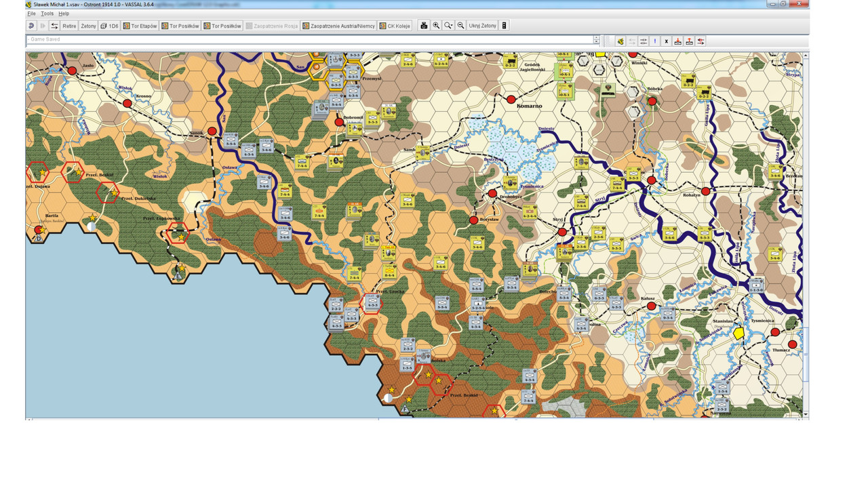868x482 pixels.
Task: Toggle Ukryj Żetony to hide pieces
Action: point(483,26)
